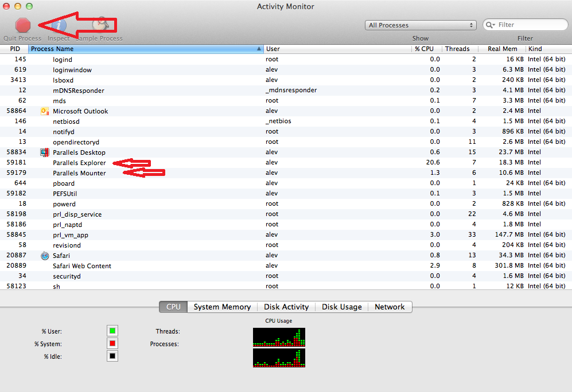Click the upper CPU Usage graph
The image size is (572, 392).
coord(279,338)
